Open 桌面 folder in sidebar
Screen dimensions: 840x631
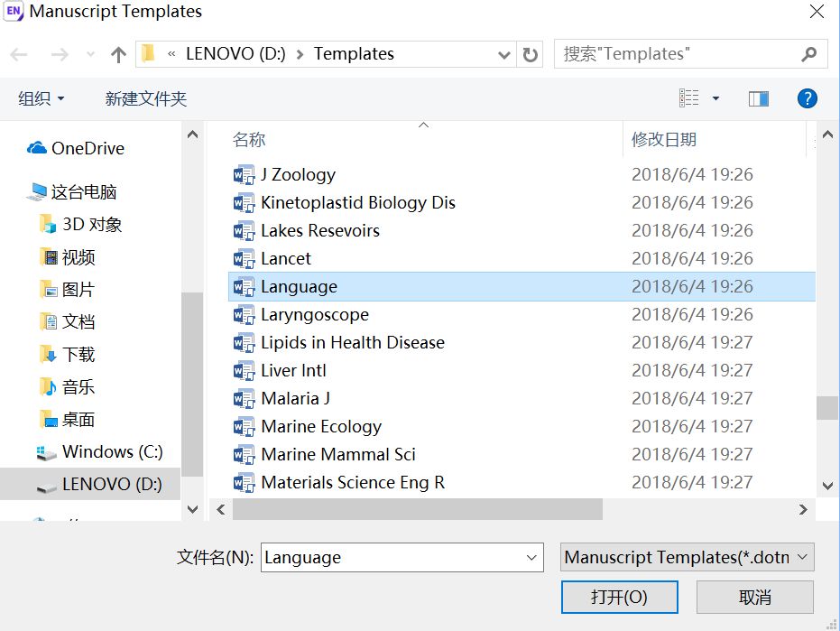[x=68, y=419]
